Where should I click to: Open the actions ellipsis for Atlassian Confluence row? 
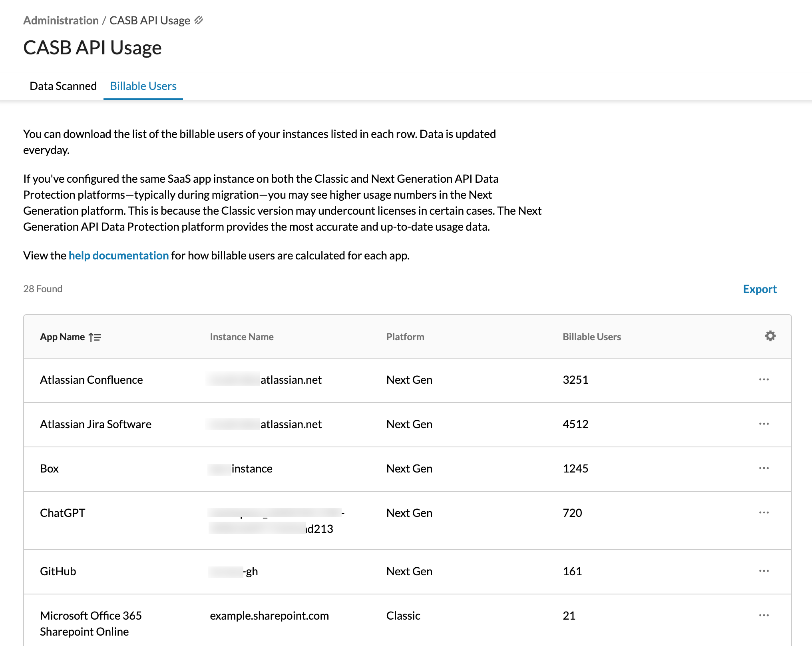click(x=764, y=379)
